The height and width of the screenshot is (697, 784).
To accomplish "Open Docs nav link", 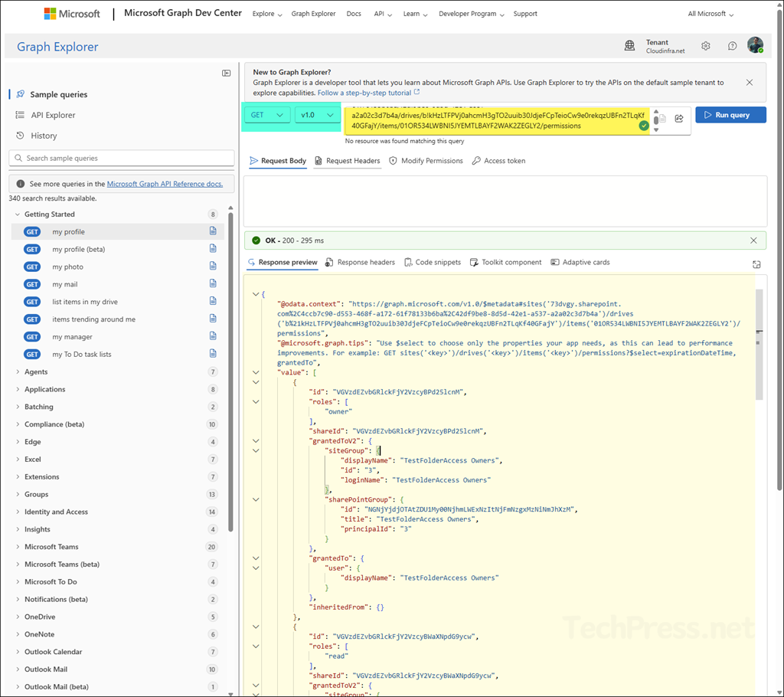I will (x=354, y=14).
